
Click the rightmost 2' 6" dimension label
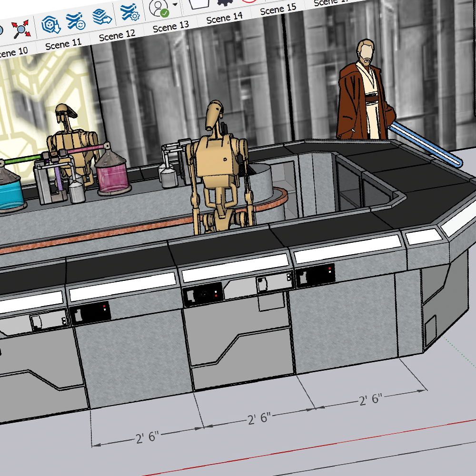click(371, 399)
